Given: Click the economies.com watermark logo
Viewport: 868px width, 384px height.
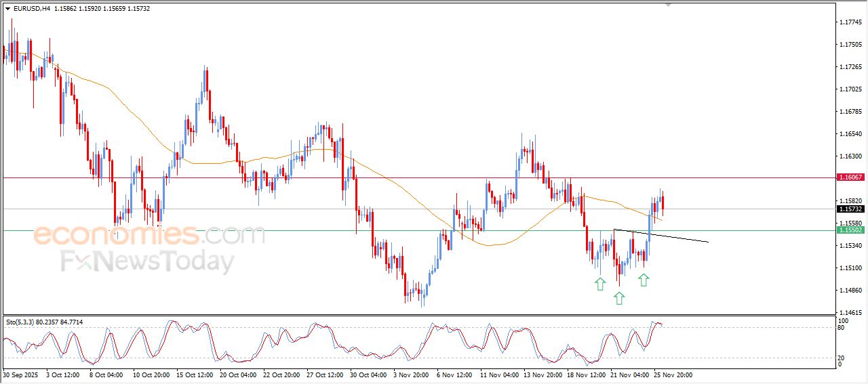Looking at the screenshot, I should [149, 236].
